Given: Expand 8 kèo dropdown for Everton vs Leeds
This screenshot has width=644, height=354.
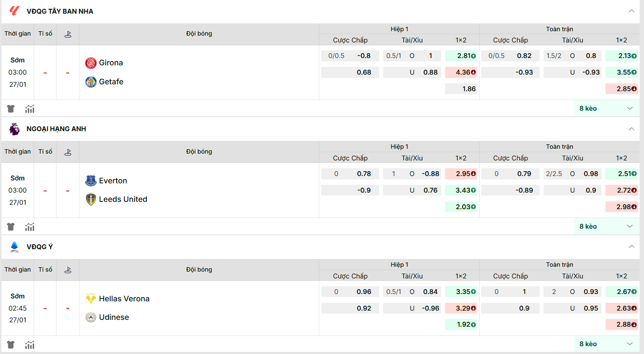Looking at the screenshot, I should (x=606, y=226).
